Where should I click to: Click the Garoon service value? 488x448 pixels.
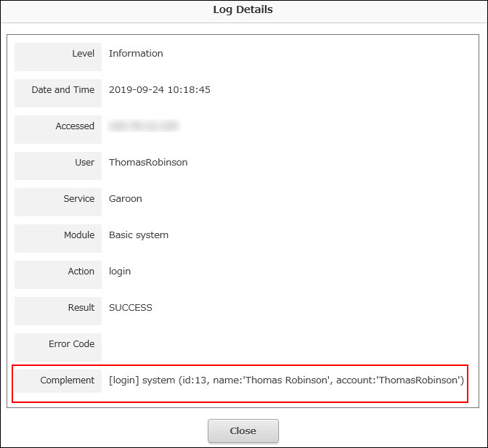pyautogui.click(x=126, y=199)
